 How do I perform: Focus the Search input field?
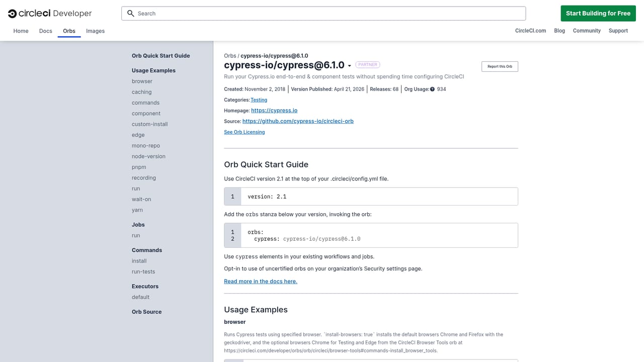[324, 14]
